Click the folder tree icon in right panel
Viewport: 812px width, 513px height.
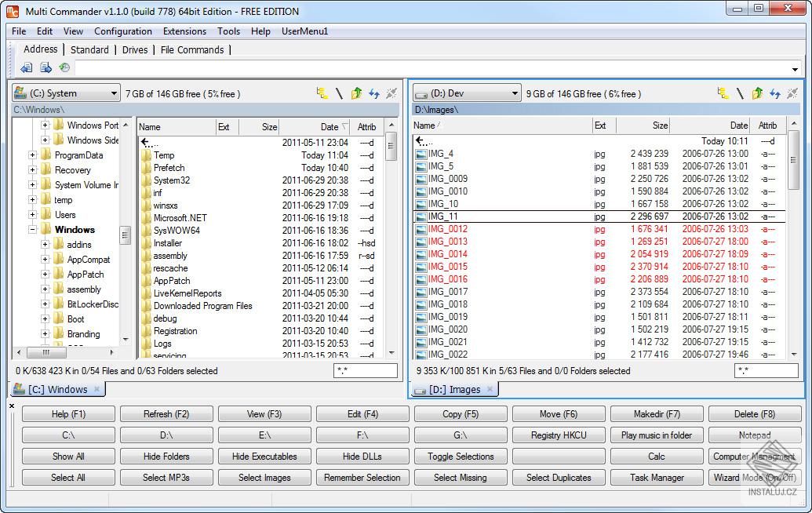[723, 93]
